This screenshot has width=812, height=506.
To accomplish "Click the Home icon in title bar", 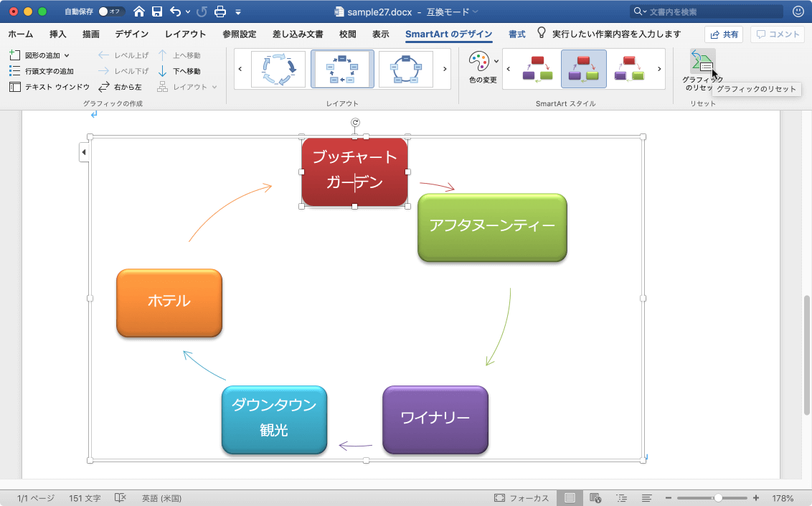I will (138, 11).
